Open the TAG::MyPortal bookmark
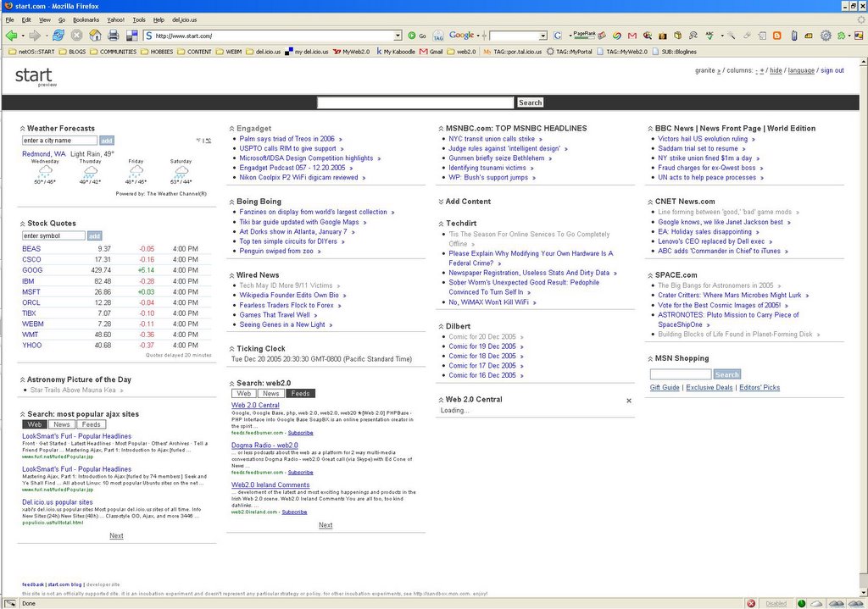Screen dimensions: 868x609 pos(569,52)
